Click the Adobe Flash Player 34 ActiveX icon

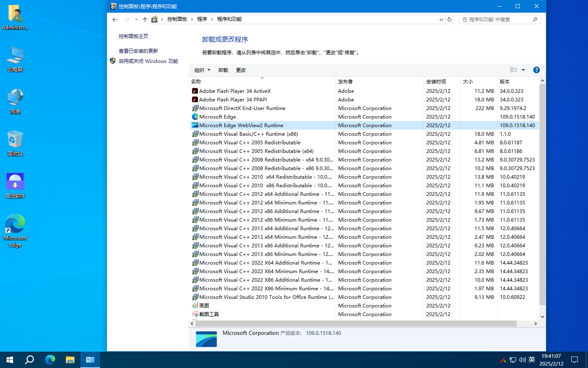195,91
